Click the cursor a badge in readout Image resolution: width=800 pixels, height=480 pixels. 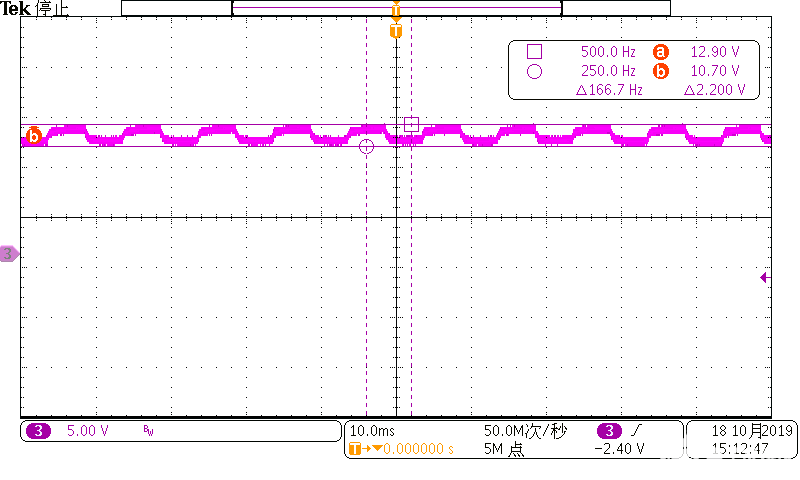click(661, 52)
